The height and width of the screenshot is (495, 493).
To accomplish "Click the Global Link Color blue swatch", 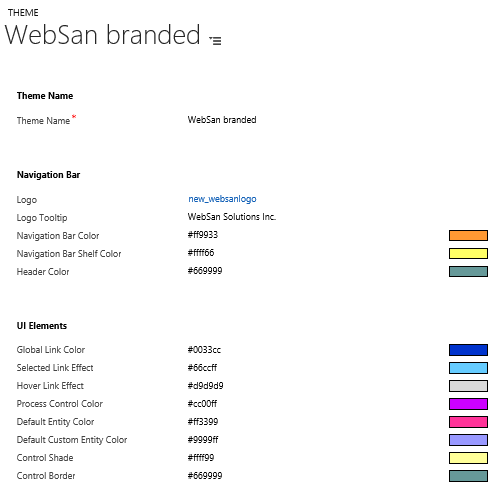I will pos(468,350).
